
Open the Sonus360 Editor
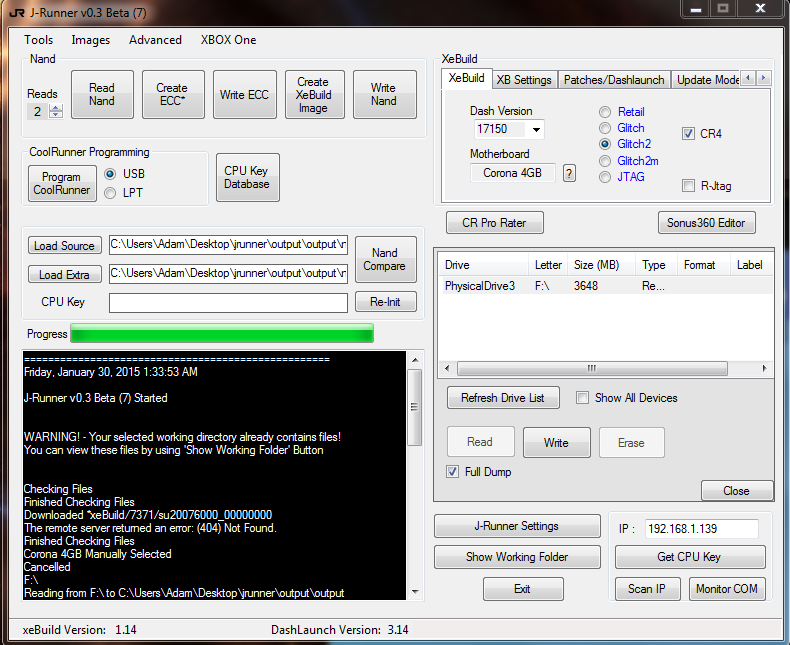click(x=706, y=223)
